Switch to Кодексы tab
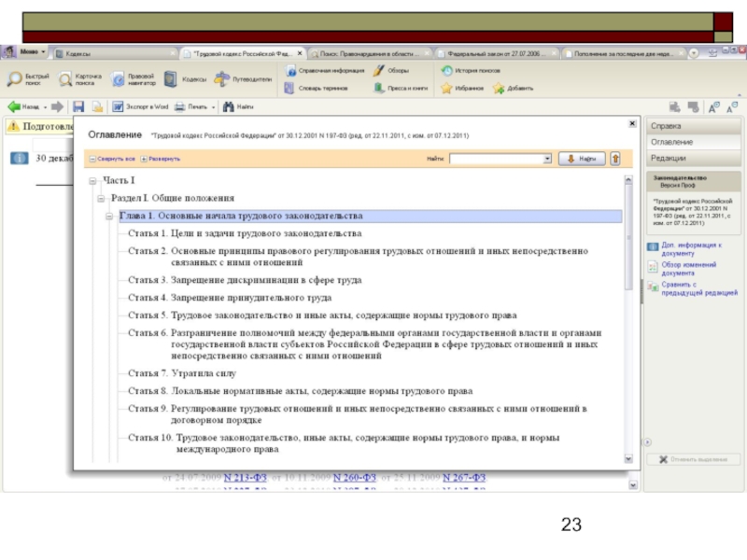Viewport: 747px width, 560px height. pyautogui.click(x=116, y=54)
